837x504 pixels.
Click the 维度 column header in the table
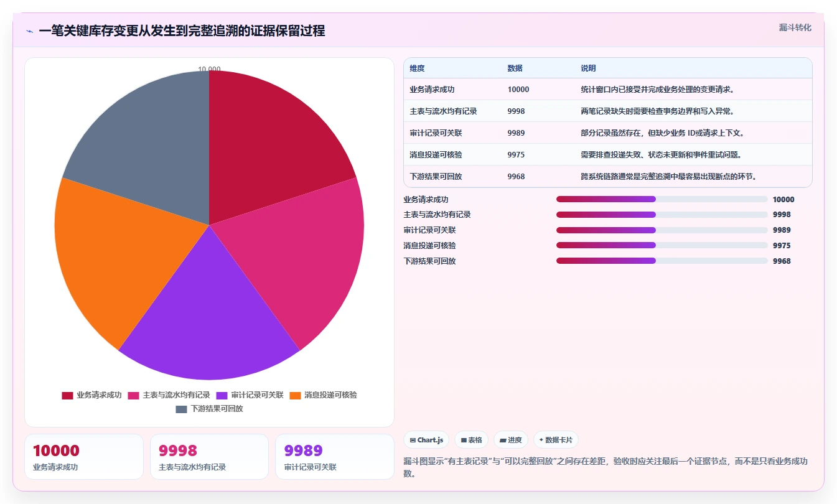pyautogui.click(x=417, y=68)
